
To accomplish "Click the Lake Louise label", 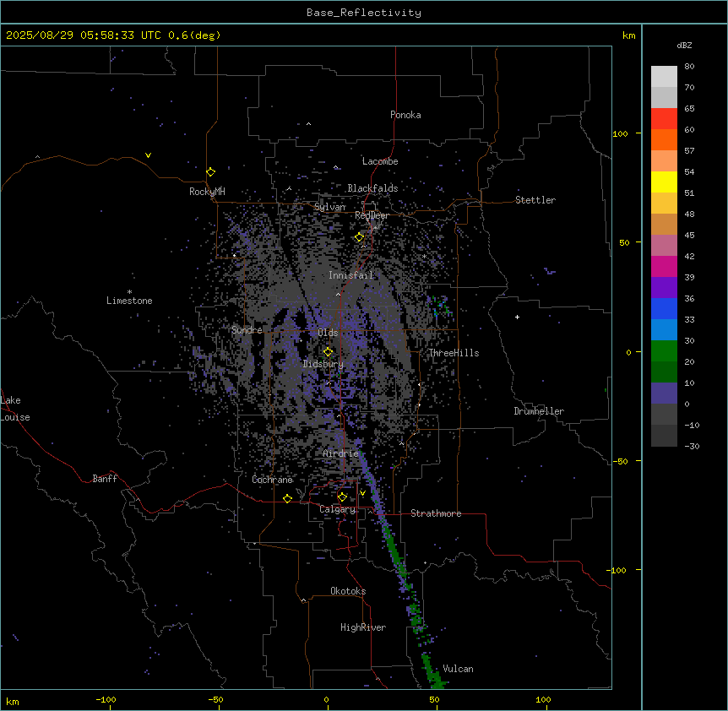I will (x=14, y=409).
